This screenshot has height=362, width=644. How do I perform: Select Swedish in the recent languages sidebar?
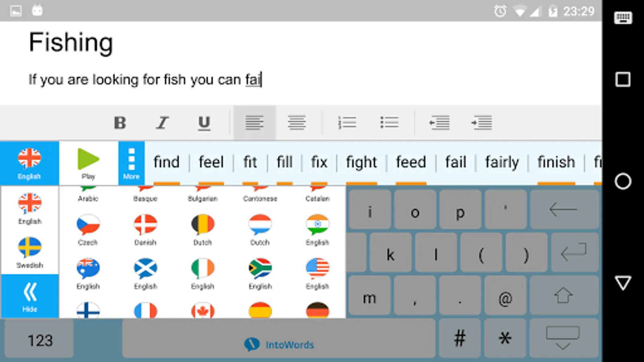tap(30, 252)
